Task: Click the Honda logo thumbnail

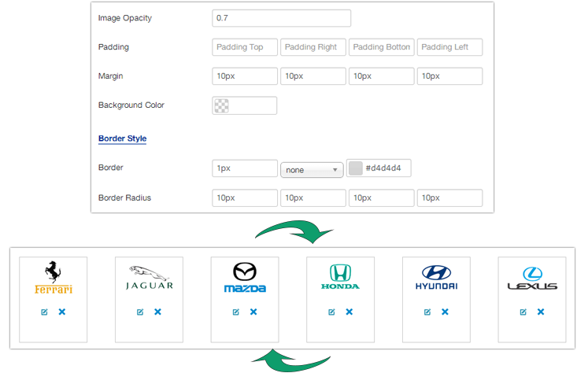Action: pos(341,277)
